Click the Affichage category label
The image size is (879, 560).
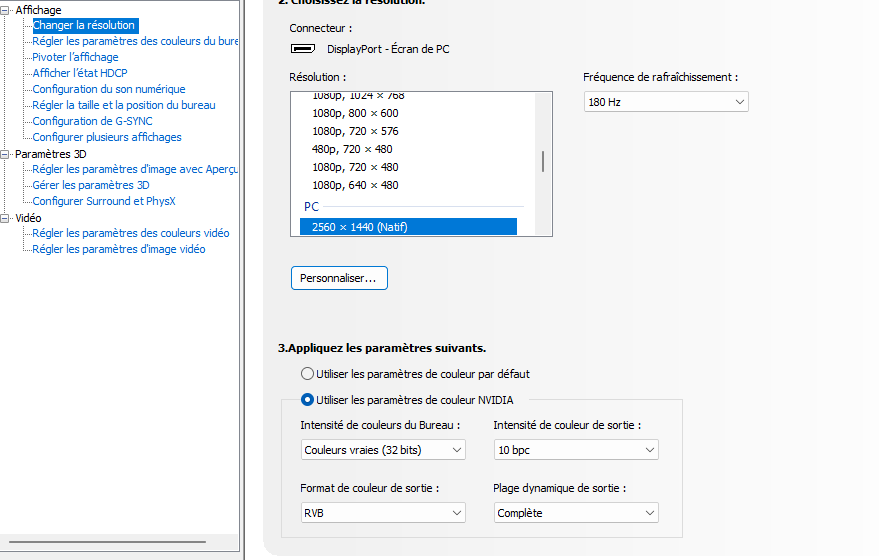point(38,10)
